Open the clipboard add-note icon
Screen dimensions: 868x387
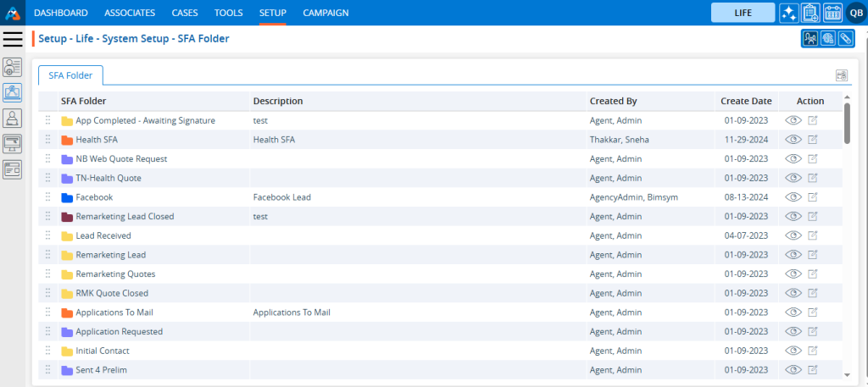[810, 13]
